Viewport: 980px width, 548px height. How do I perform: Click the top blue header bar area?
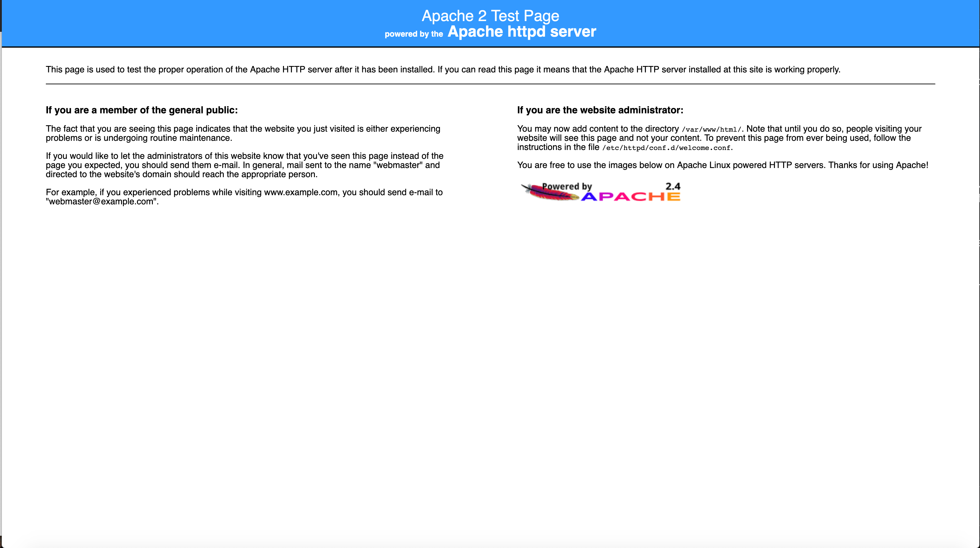(x=490, y=24)
